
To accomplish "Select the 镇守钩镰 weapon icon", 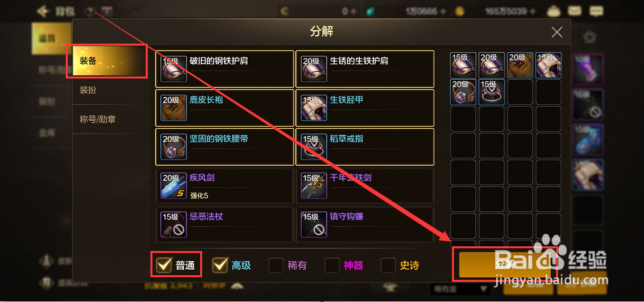I will point(314,224).
